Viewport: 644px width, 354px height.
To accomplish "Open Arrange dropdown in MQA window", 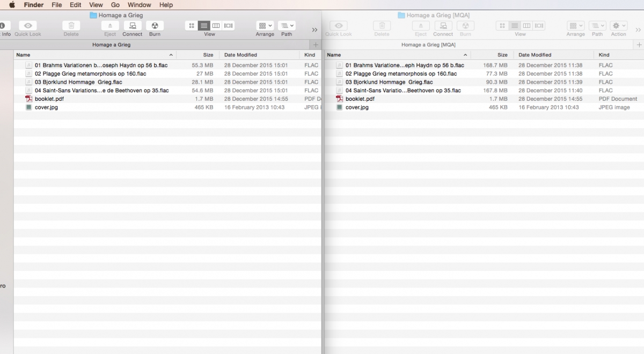I will (576, 26).
